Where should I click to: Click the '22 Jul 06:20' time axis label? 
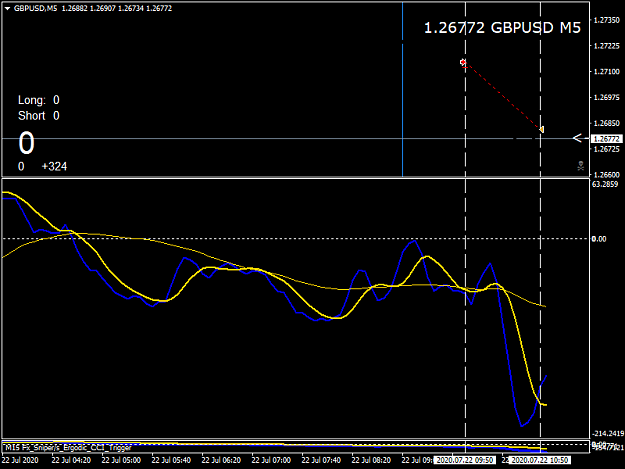click(221, 460)
